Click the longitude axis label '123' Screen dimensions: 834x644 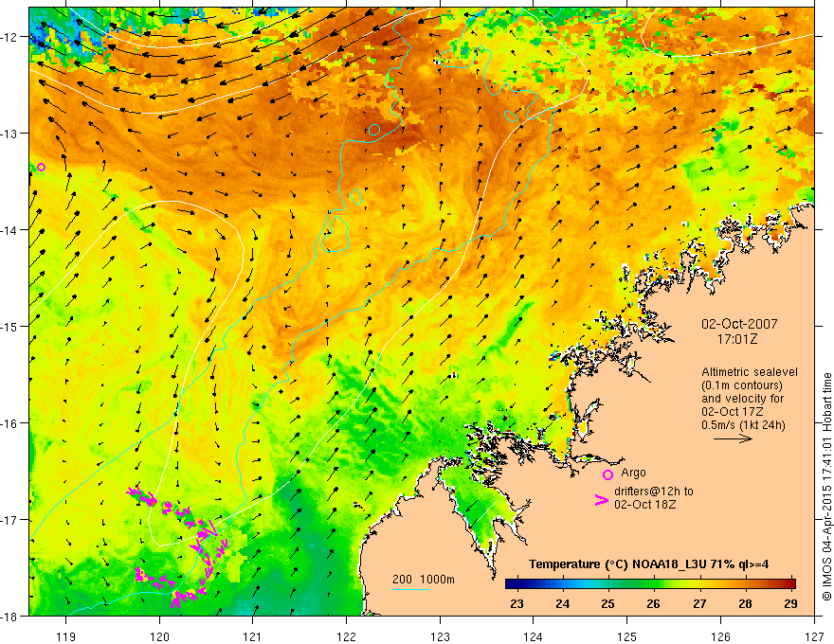(440, 636)
